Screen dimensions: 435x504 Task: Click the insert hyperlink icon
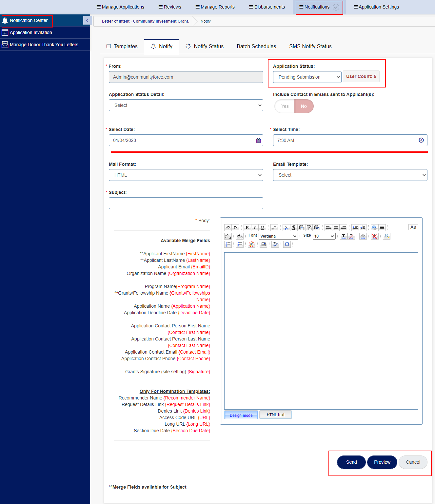[374, 228]
